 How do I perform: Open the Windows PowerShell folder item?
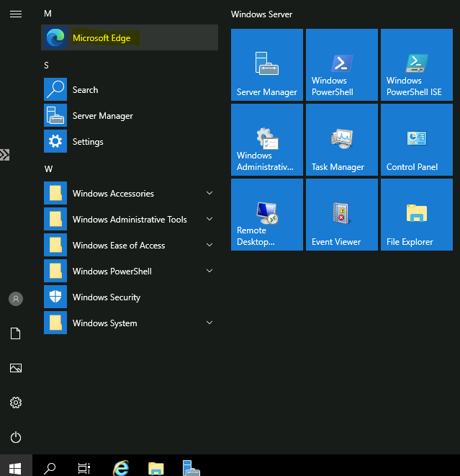click(x=130, y=271)
